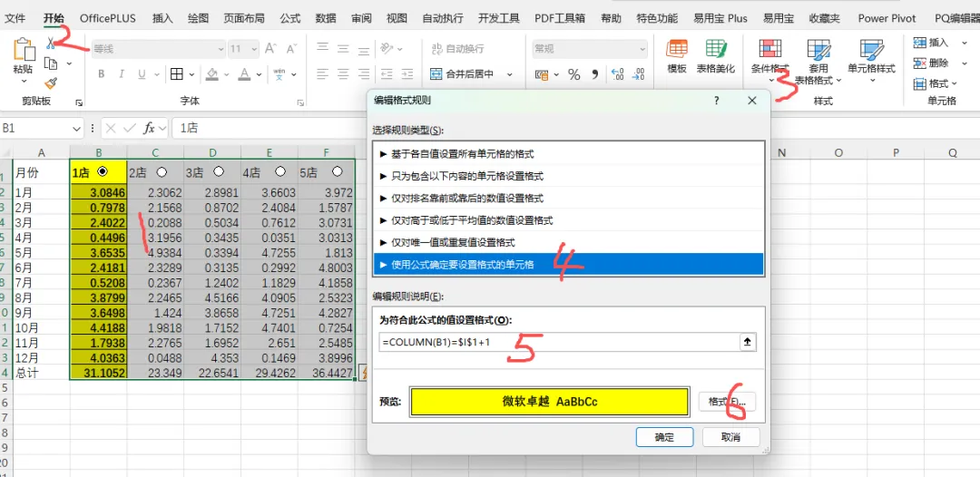This screenshot has width=980, height=477.
Task: Click the collapse-dialog range selector arrow
Action: (x=748, y=342)
